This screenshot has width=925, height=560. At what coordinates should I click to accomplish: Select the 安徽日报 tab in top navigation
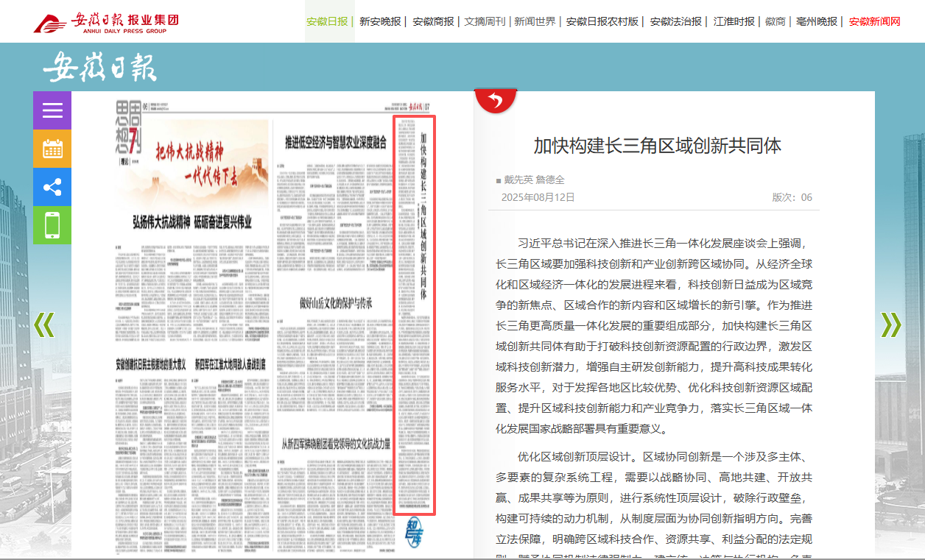327,21
